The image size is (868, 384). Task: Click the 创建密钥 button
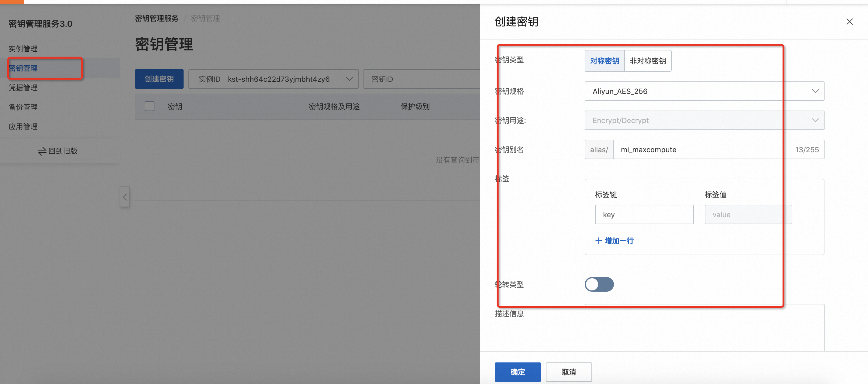[x=159, y=79]
